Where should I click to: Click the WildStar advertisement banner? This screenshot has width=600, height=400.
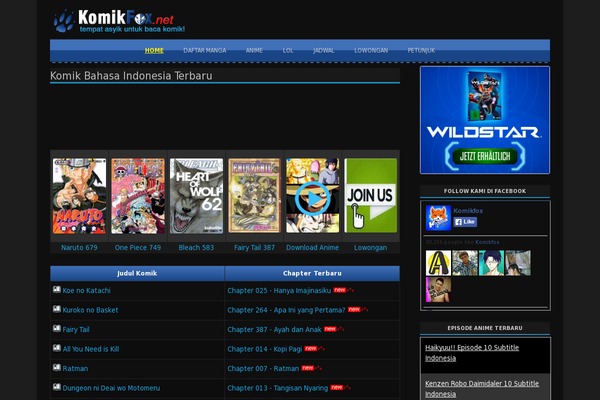pos(485,120)
